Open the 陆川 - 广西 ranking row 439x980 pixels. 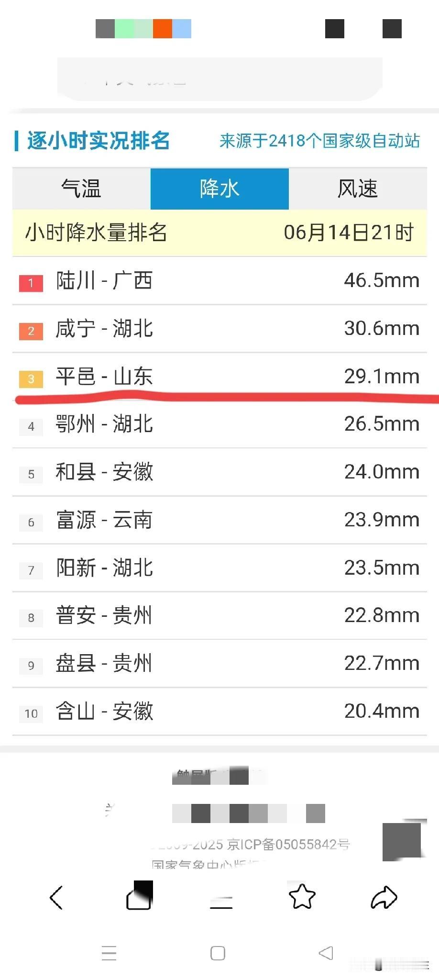219,281
